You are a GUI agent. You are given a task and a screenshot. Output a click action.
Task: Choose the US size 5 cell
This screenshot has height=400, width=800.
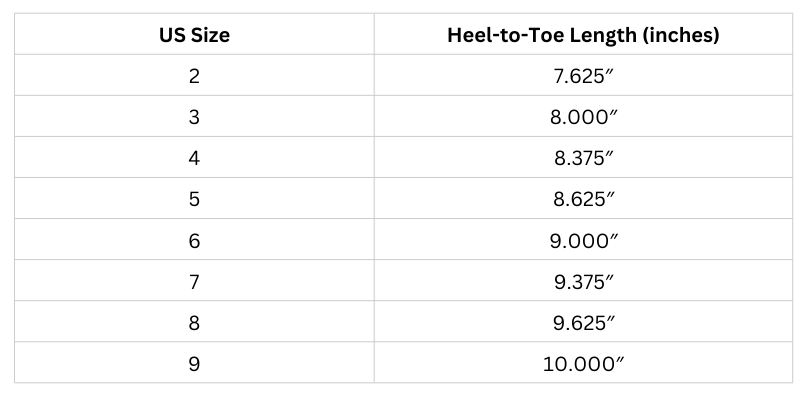[194, 199]
